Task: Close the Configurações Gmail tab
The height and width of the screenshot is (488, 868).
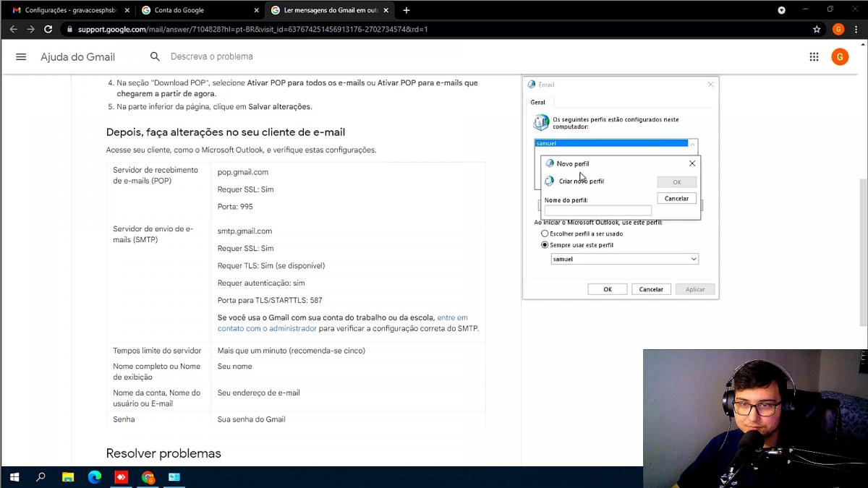Action: [127, 10]
